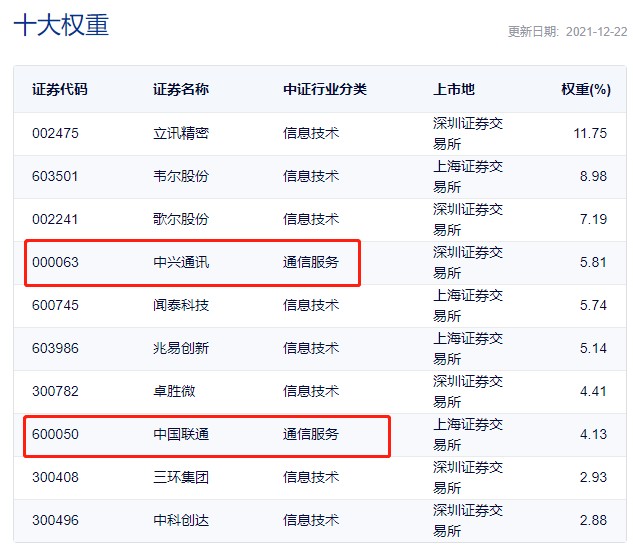Select the name 中科创达

click(181, 520)
